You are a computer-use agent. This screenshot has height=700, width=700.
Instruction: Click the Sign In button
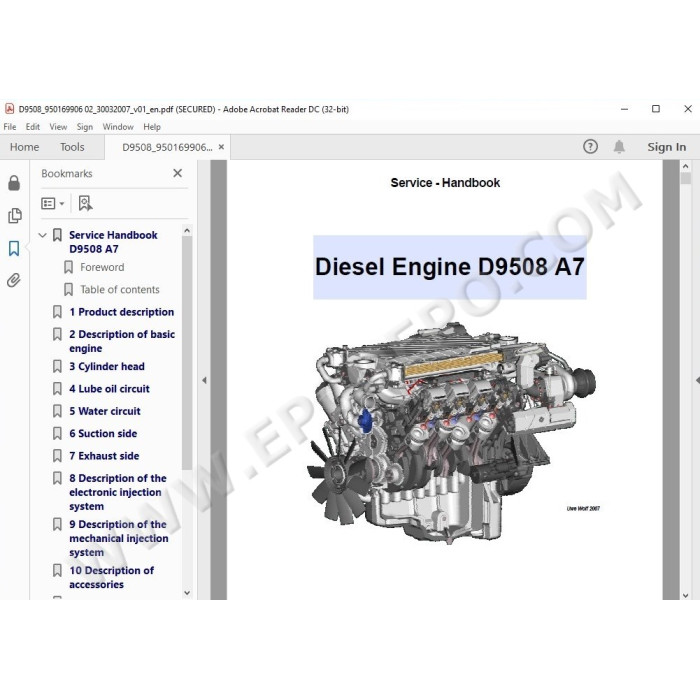pos(667,147)
